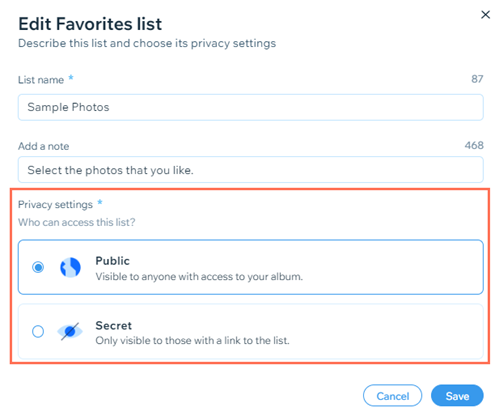This screenshot has width=499, height=412.
Task: Click the crossed-out eye Secret icon
Action: 70,331
